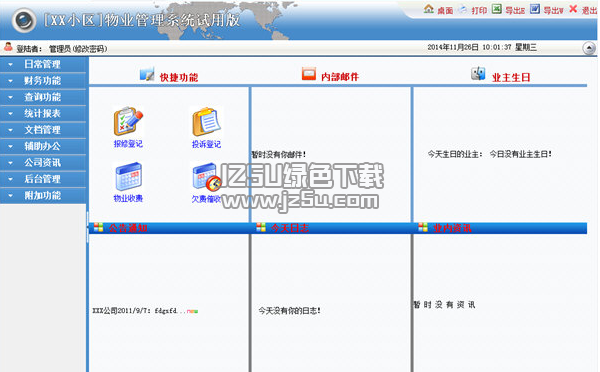
Task: Click the 退出 text link
Action: click(589, 10)
